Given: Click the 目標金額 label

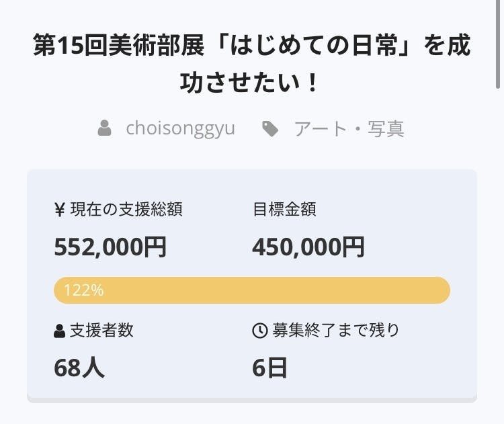Looking at the screenshot, I should (284, 210).
